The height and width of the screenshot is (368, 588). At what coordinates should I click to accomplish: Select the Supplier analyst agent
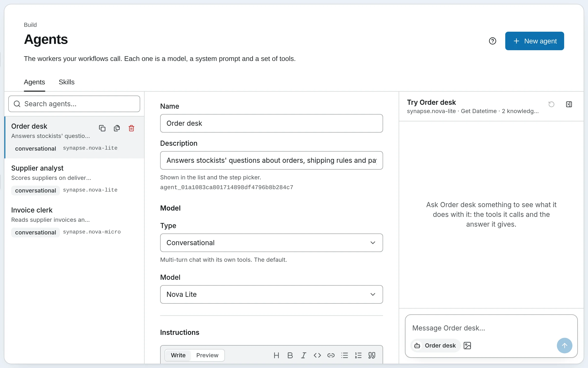click(74, 179)
